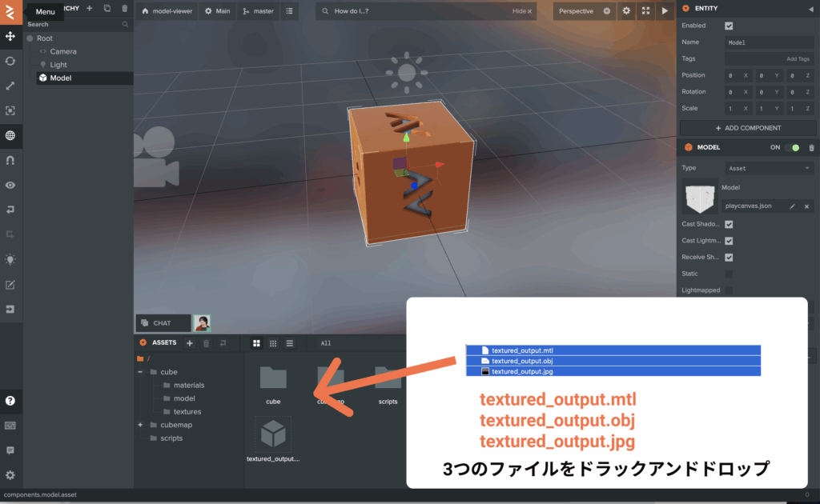Open the CHAT panel

tap(163, 323)
